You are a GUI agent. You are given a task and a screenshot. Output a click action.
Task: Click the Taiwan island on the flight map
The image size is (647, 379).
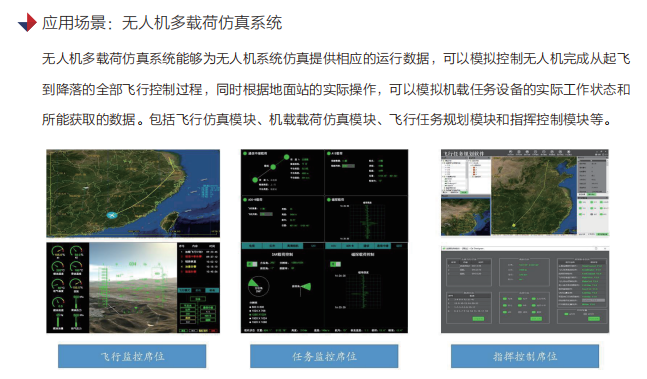click(x=170, y=221)
